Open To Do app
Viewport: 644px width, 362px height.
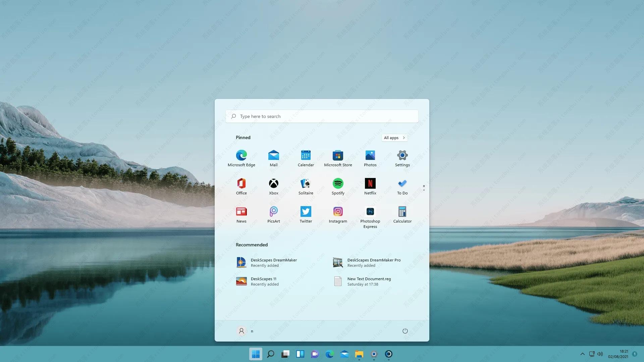click(402, 186)
